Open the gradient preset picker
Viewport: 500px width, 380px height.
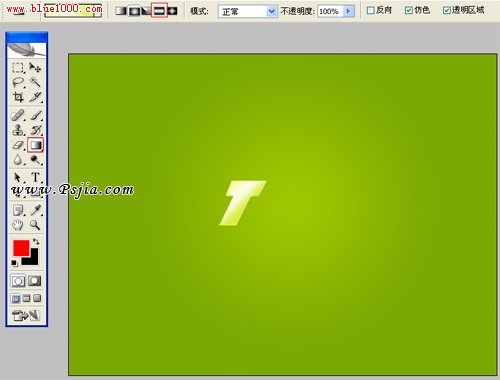coord(73,11)
